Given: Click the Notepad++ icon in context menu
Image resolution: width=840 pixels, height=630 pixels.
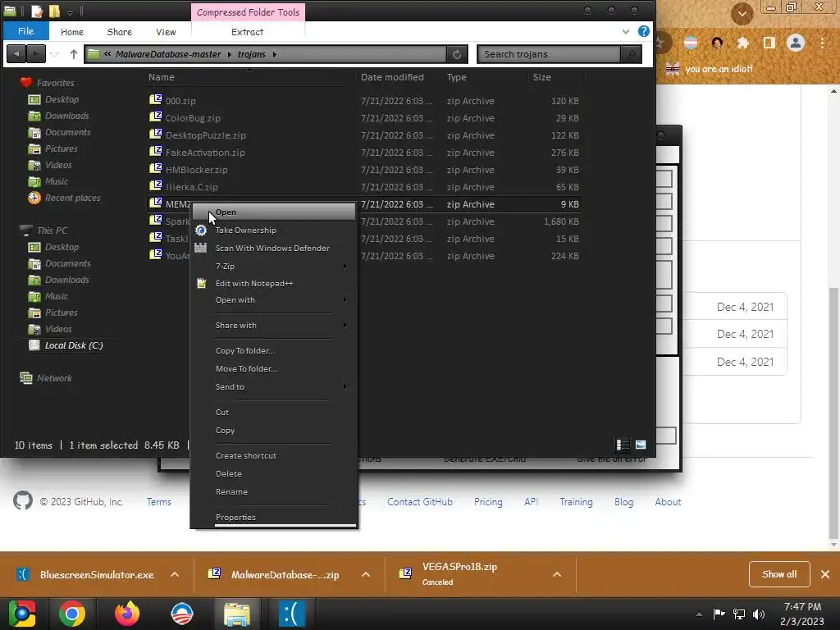Looking at the screenshot, I should [x=202, y=283].
